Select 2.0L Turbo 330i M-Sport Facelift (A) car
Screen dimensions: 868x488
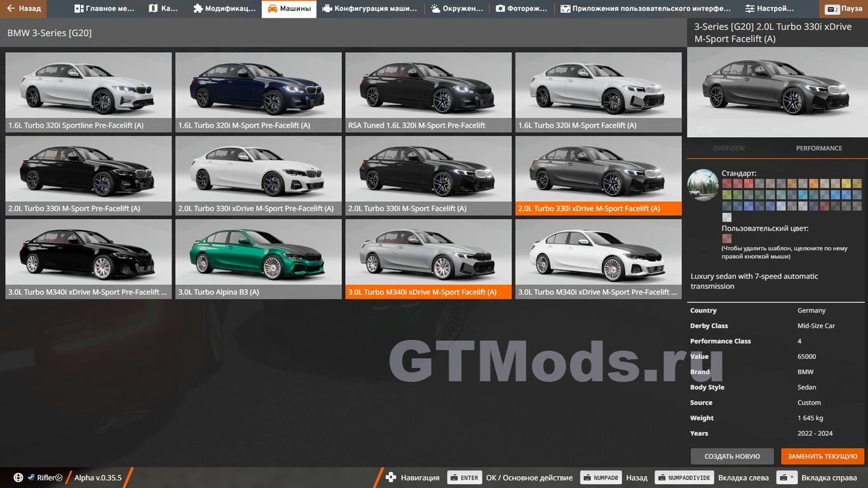(428, 175)
